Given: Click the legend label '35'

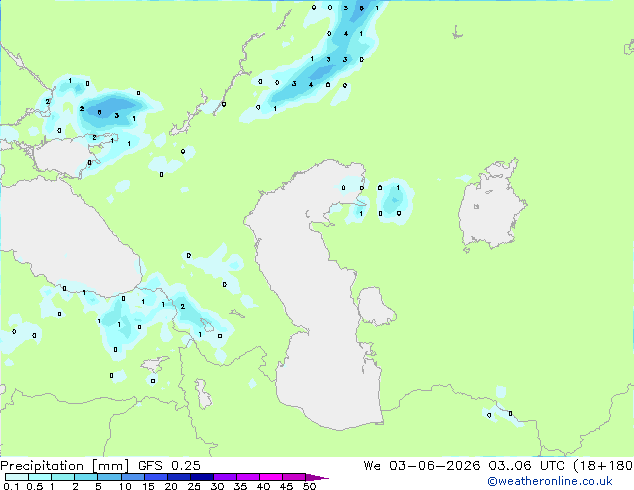Looking at the screenshot, I should coord(240,486).
